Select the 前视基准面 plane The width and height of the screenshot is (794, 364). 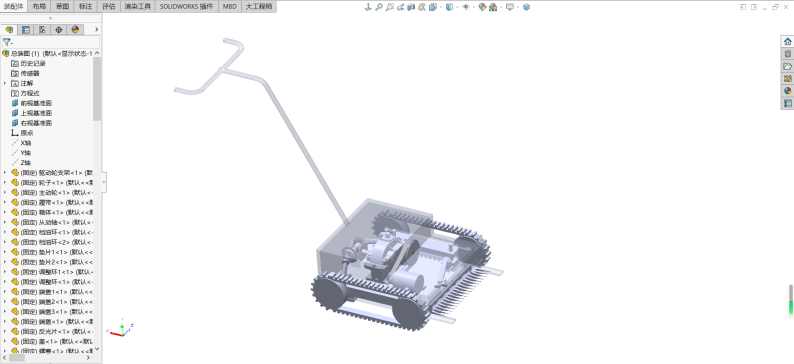pyautogui.click(x=31, y=103)
